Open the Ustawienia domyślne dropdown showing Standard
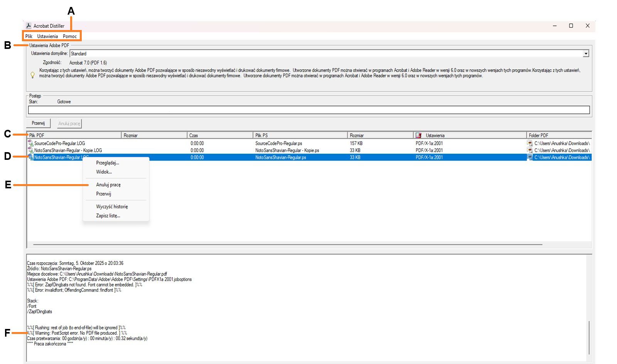Viewport: 617px width, 364px height. point(329,54)
